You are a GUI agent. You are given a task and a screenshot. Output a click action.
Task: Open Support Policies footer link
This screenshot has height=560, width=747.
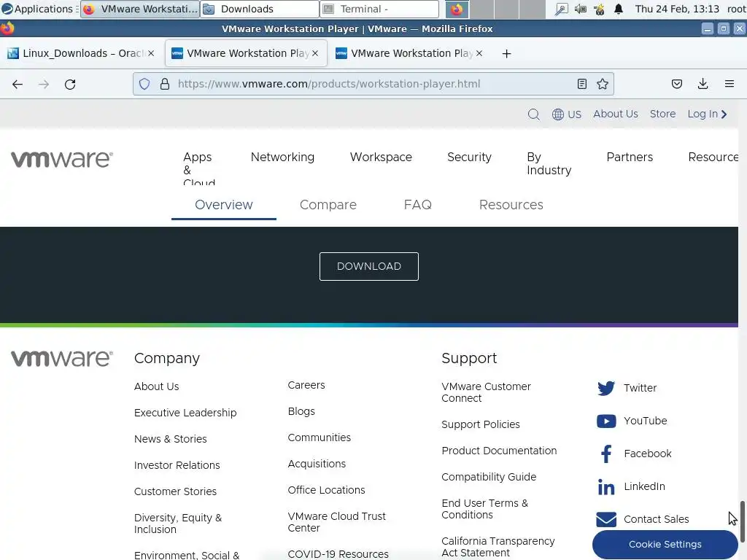click(x=481, y=425)
